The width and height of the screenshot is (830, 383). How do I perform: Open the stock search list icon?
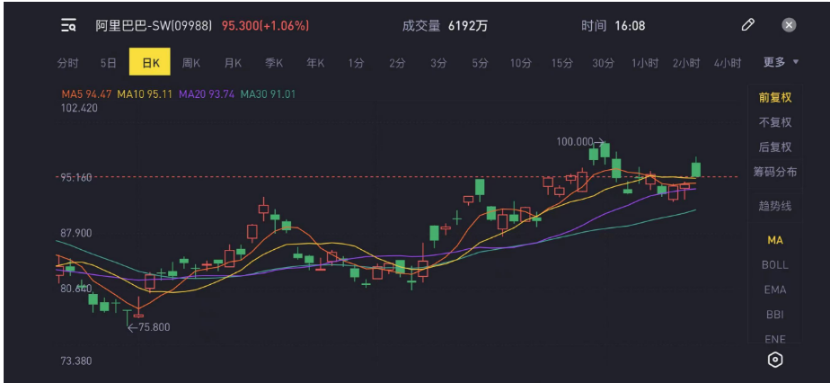coord(68,25)
